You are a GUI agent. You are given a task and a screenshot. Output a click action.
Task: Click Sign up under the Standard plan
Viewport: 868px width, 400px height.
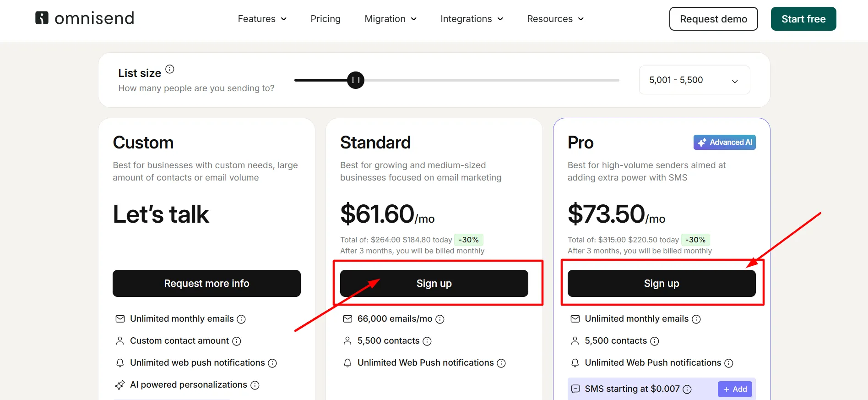point(434,283)
